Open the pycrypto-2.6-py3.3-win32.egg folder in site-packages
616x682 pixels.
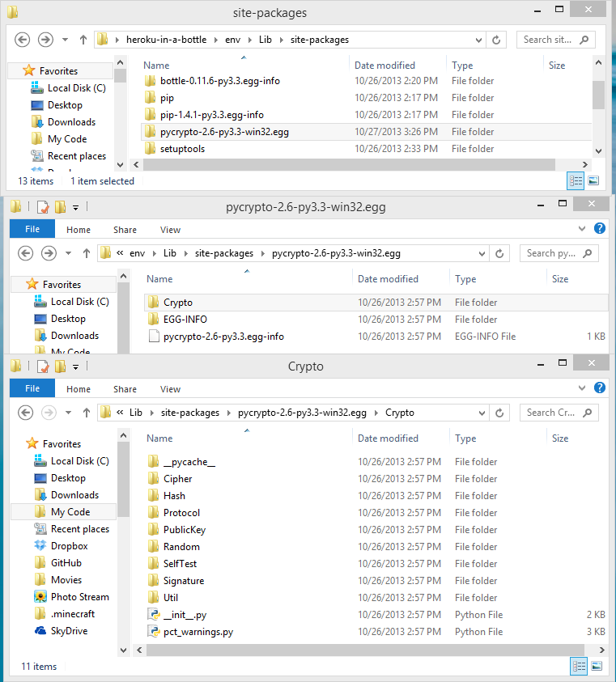366,132
